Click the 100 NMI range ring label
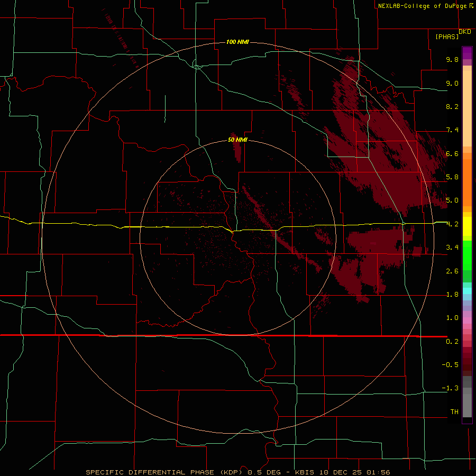This screenshot has height=476, width=476. [x=237, y=42]
